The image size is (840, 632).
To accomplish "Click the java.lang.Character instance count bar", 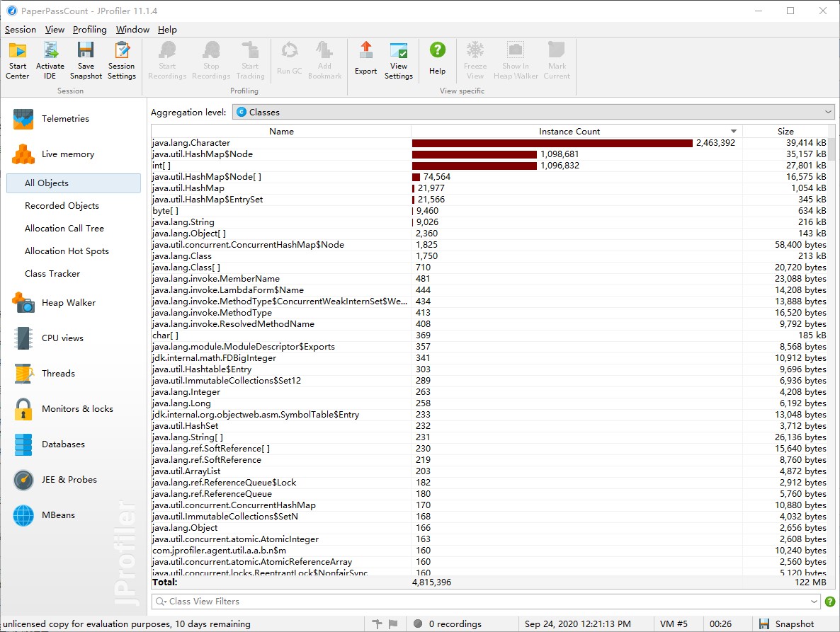I will pos(552,143).
